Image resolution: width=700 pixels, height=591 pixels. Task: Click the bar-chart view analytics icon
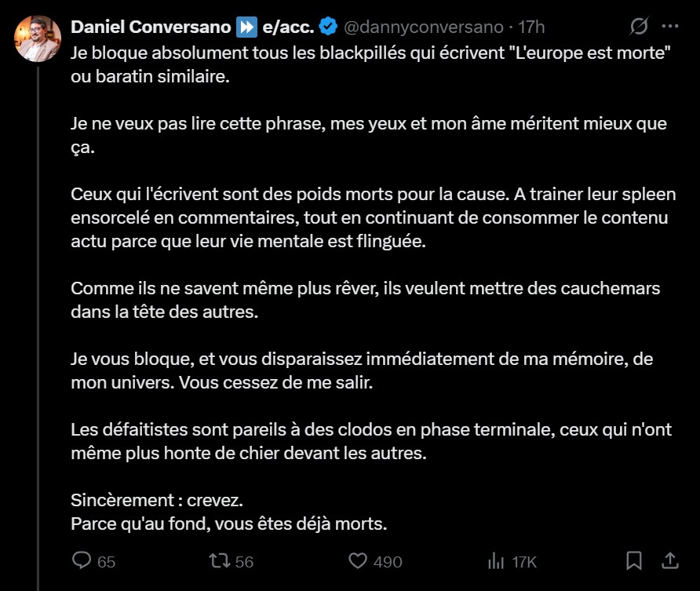496,560
